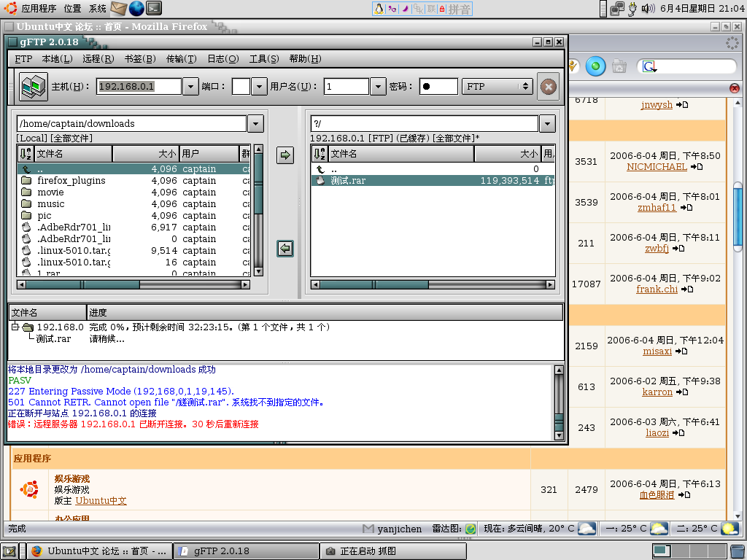Image resolution: width=747 pixels, height=560 pixels.
Task: Select the movie folder in local list
Action: 133,192
